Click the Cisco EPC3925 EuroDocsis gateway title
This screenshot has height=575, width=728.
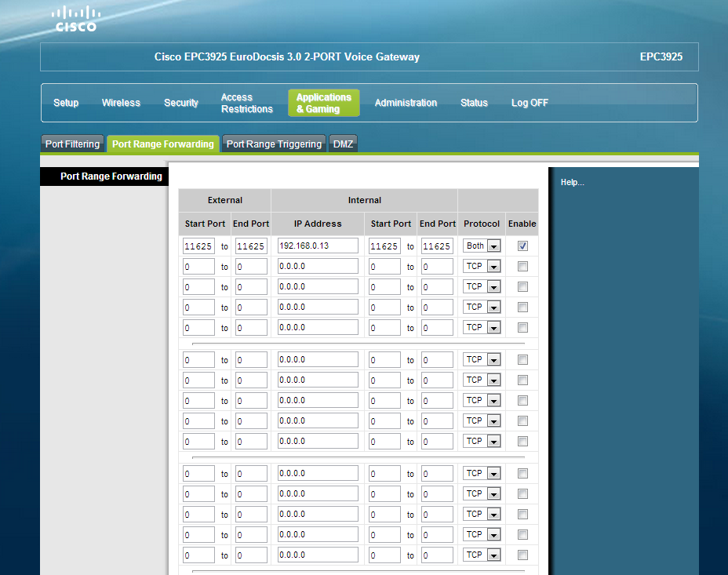point(286,56)
